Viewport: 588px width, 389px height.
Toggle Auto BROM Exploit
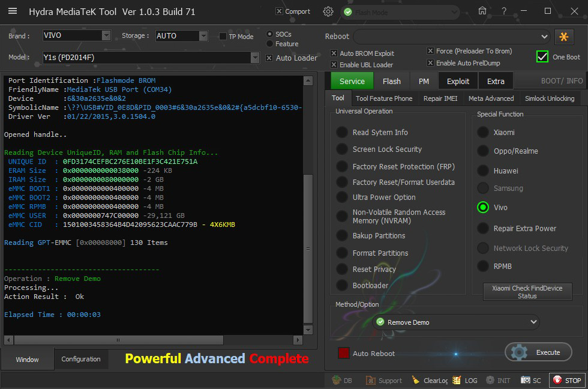coord(334,53)
